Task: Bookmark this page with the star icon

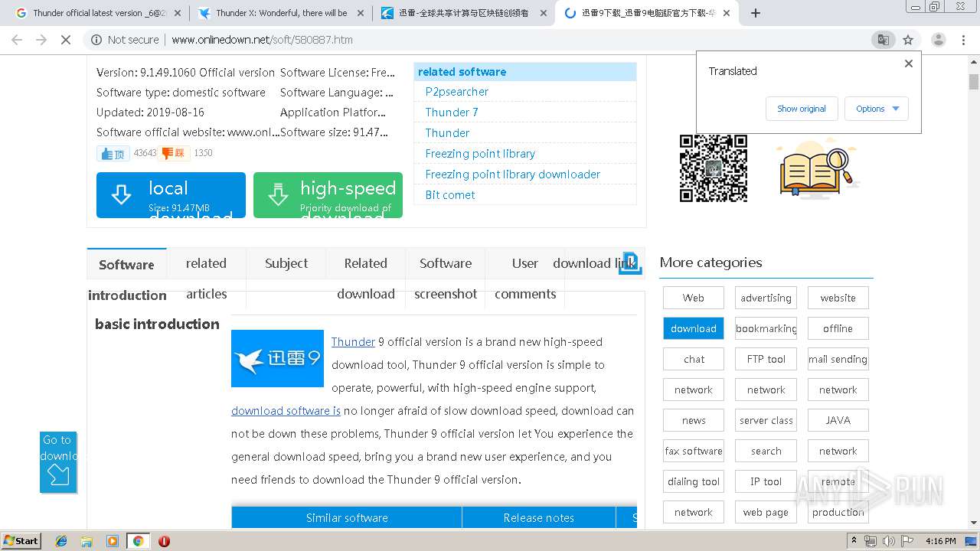Action: (x=908, y=40)
